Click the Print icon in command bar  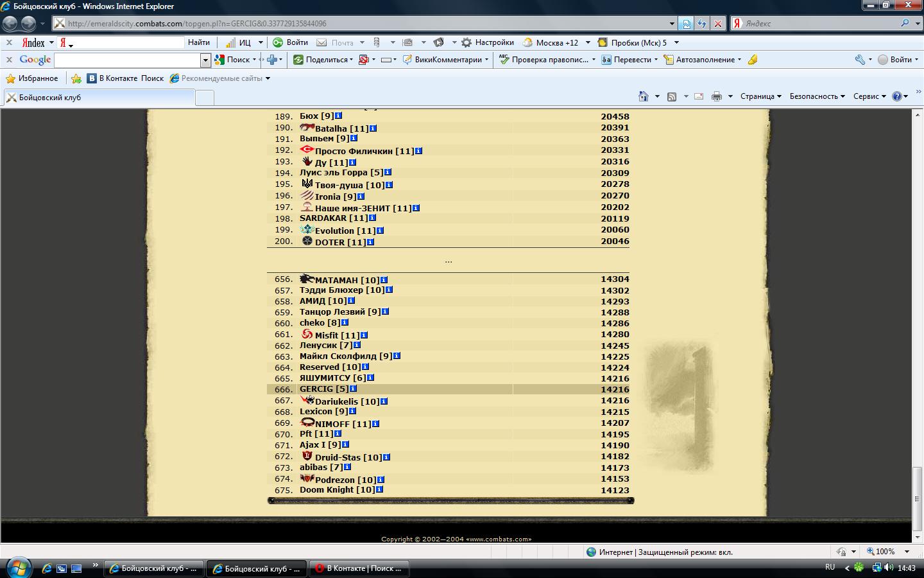717,96
